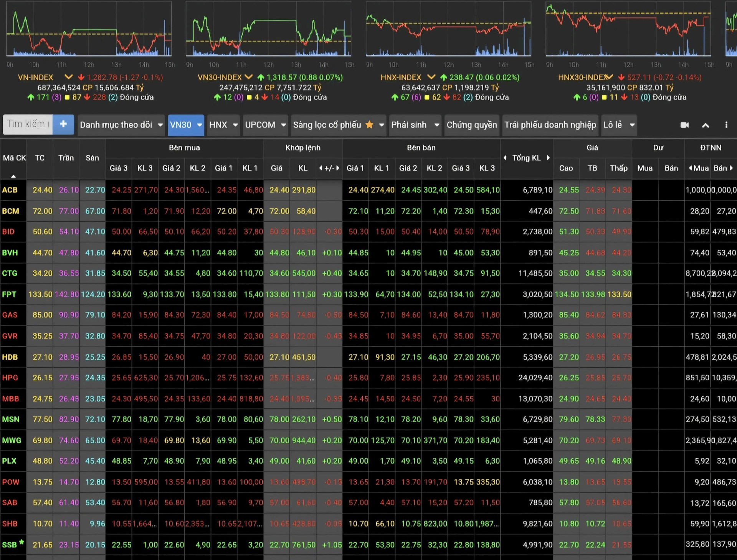The height and width of the screenshot is (560, 737).
Task: Select the Chứng quyền tab
Action: tap(472, 125)
